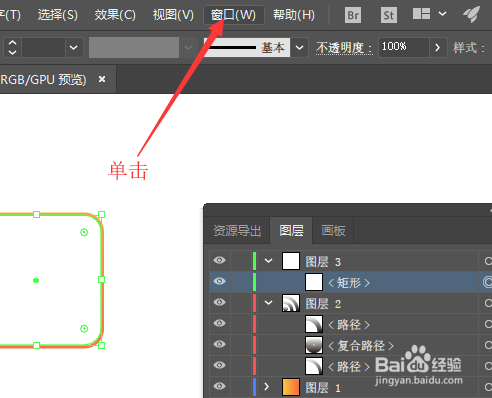This screenshot has width=492, height=398.
Task: Open the 基本 brush definition dropdown
Action: pyautogui.click(x=299, y=47)
